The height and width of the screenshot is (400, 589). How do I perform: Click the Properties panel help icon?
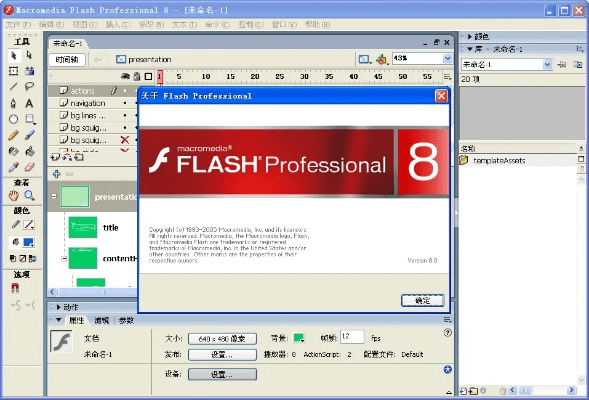447,332
